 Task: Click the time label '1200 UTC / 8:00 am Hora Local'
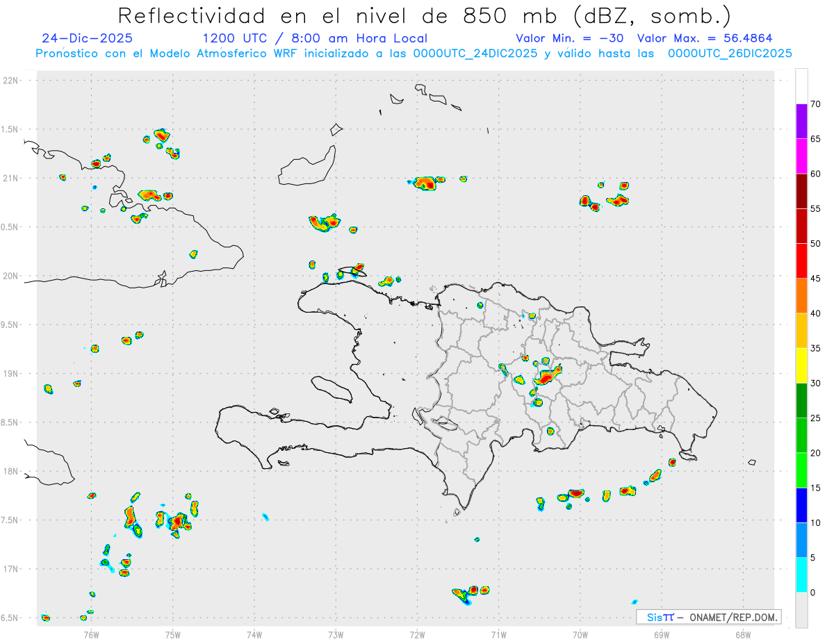coord(315,39)
